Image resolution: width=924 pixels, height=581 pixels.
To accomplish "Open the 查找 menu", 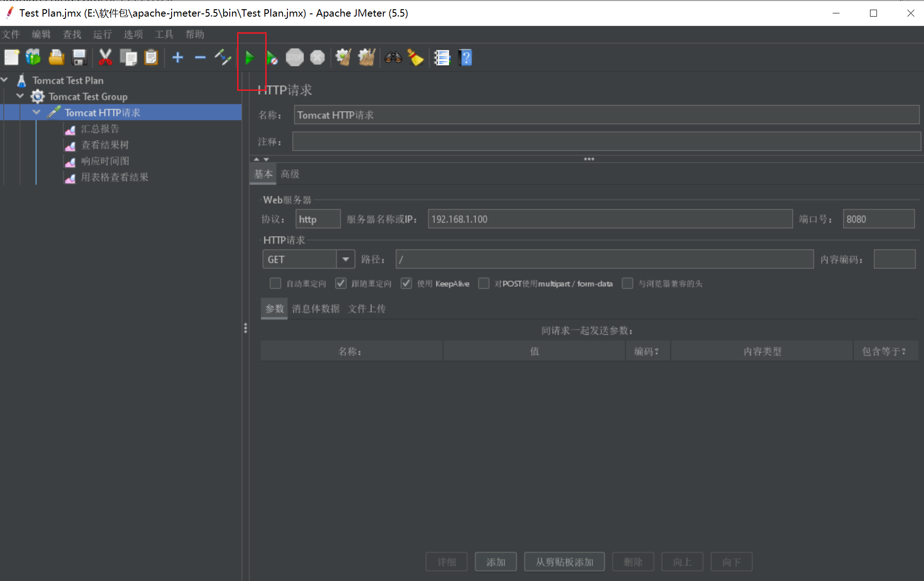I will pos(72,35).
